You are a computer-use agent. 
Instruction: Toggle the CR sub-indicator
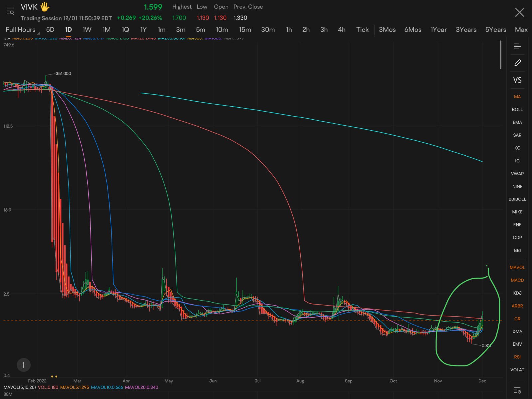coord(517,319)
